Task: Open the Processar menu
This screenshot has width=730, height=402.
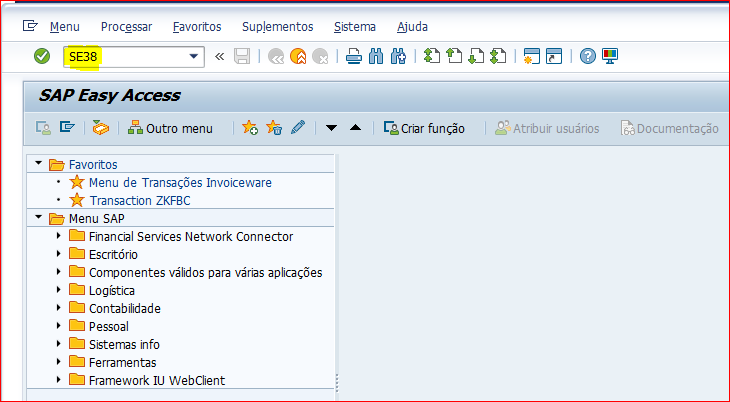Action: tap(127, 27)
